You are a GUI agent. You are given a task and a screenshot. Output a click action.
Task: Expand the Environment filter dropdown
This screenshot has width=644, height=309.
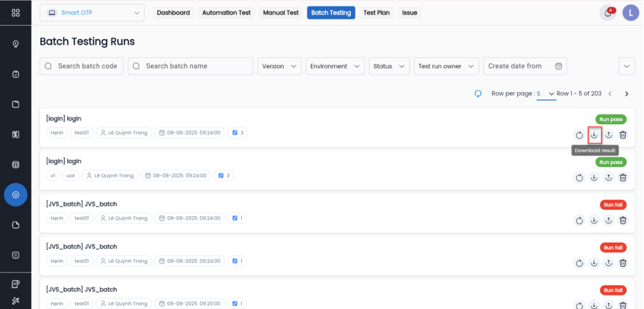335,66
